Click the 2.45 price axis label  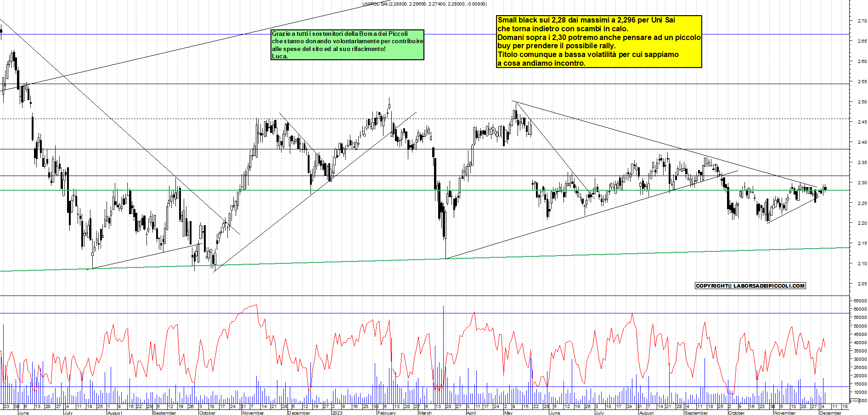pos(862,122)
